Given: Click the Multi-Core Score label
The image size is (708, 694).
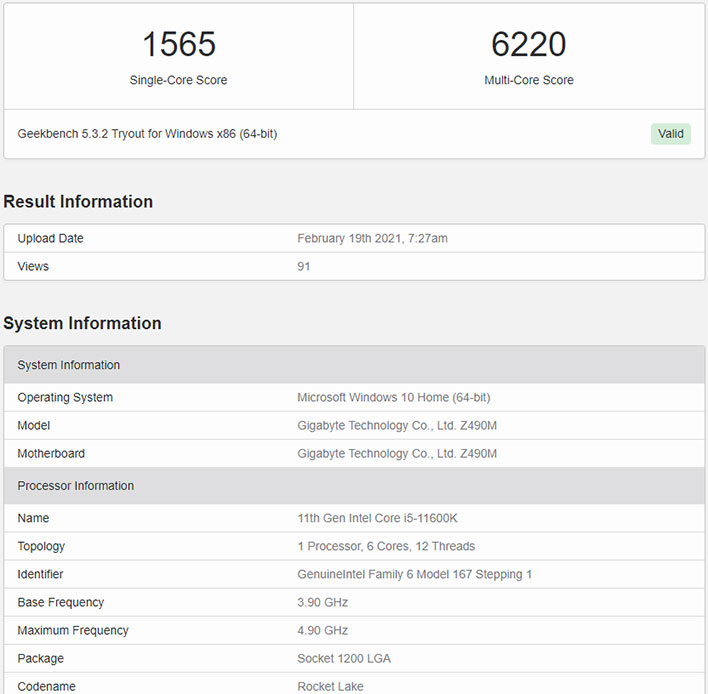Looking at the screenshot, I should pyautogui.click(x=529, y=80).
